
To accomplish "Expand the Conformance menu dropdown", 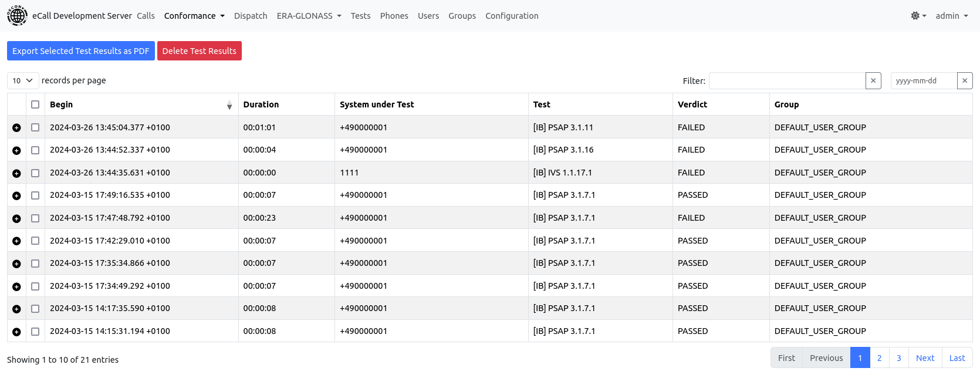I will point(194,16).
